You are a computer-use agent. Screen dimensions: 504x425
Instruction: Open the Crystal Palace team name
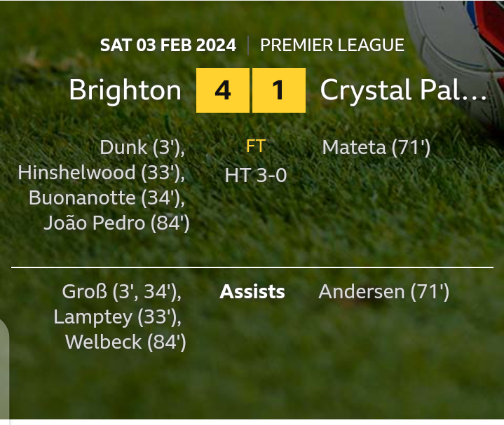[x=403, y=90]
